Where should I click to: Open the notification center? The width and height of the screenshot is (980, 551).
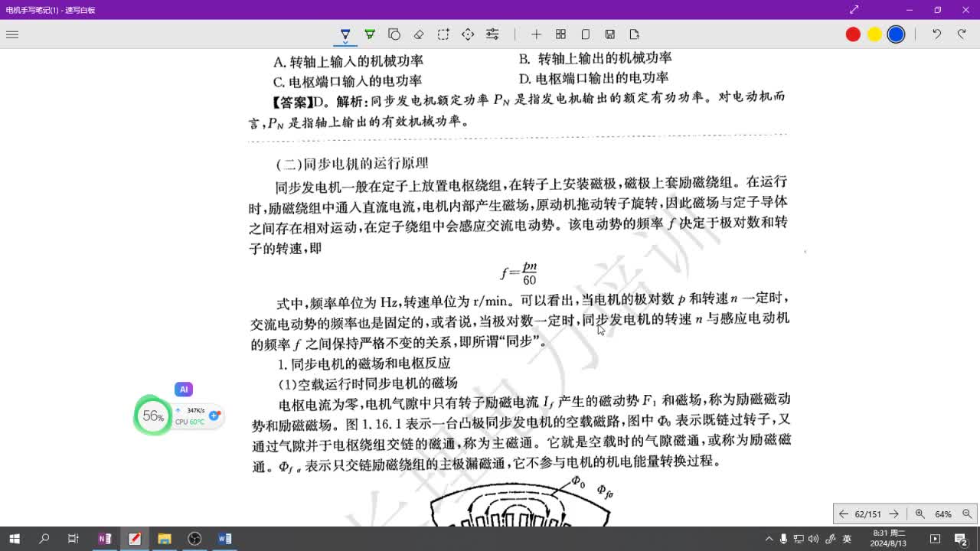[x=961, y=539]
